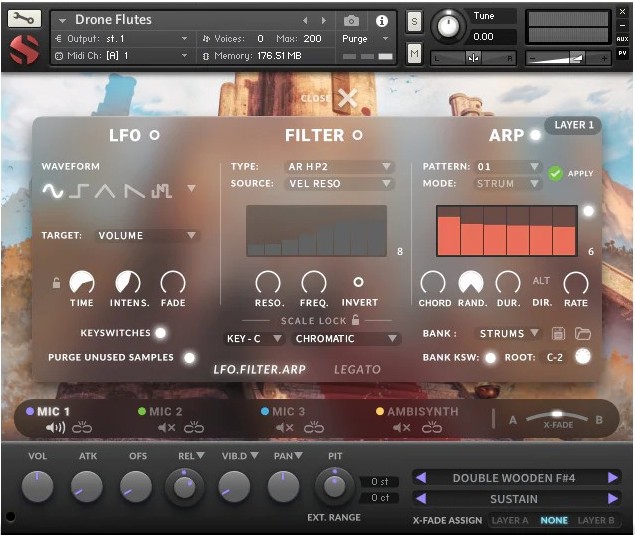The width and height of the screenshot is (635, 535).
Task: Click the MIC 1 link icon
Action: coord(82,427)
